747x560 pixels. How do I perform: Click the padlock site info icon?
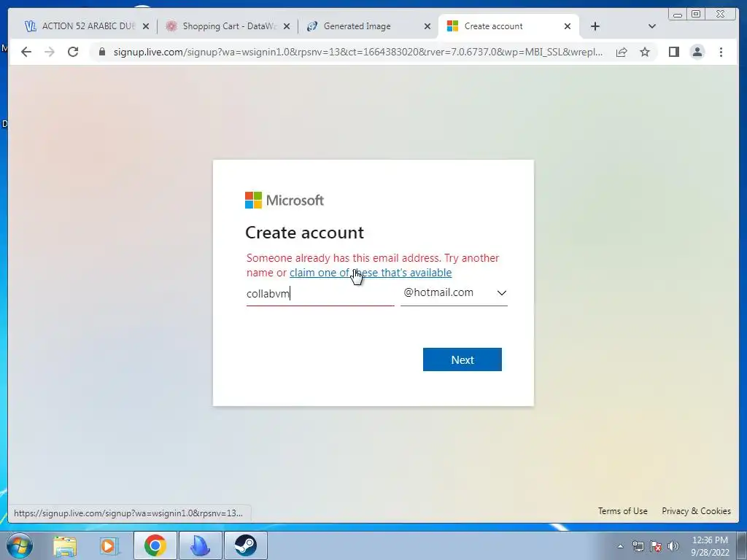(101, 52)
